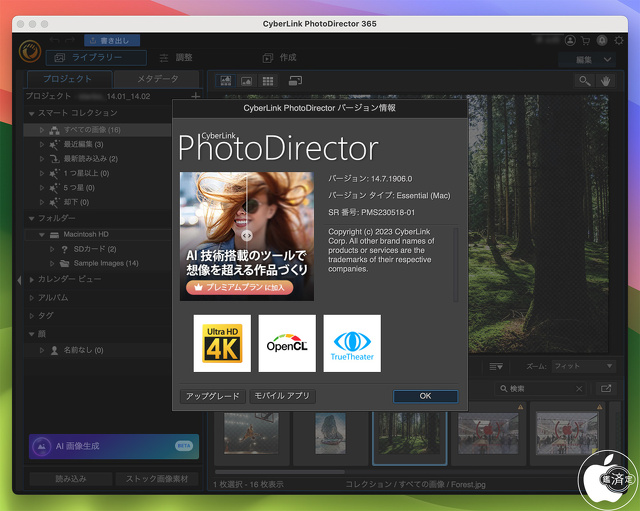Select 却下 (0) collection
This screenshot has width=640, height=511.
point(76,202)
